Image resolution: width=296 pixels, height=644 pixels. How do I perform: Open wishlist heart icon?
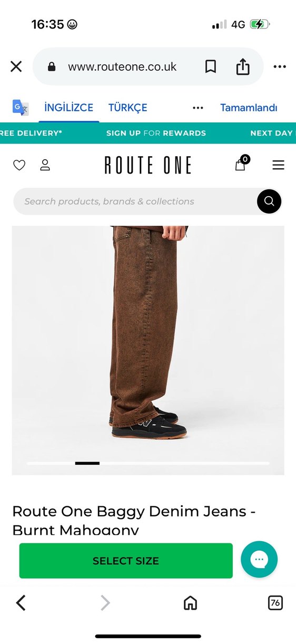19,165
